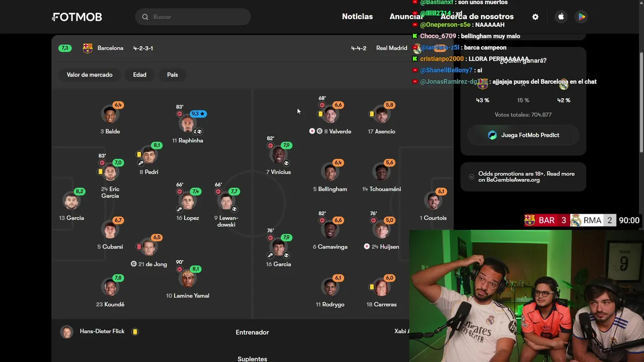Open the Real Madrid team name link
The image size is (644, 362).
point(391,48)
